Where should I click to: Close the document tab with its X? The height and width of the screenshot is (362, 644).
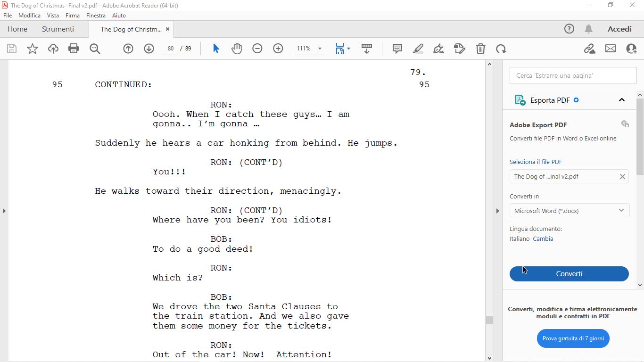click(167, 29)
